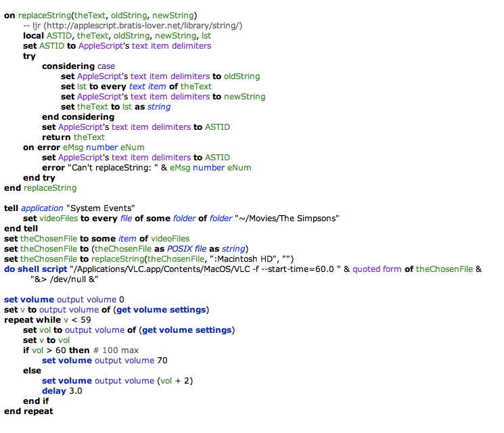504x433 pixels.
Task: Click the 'end tell' line
Action: coord(21,229)
